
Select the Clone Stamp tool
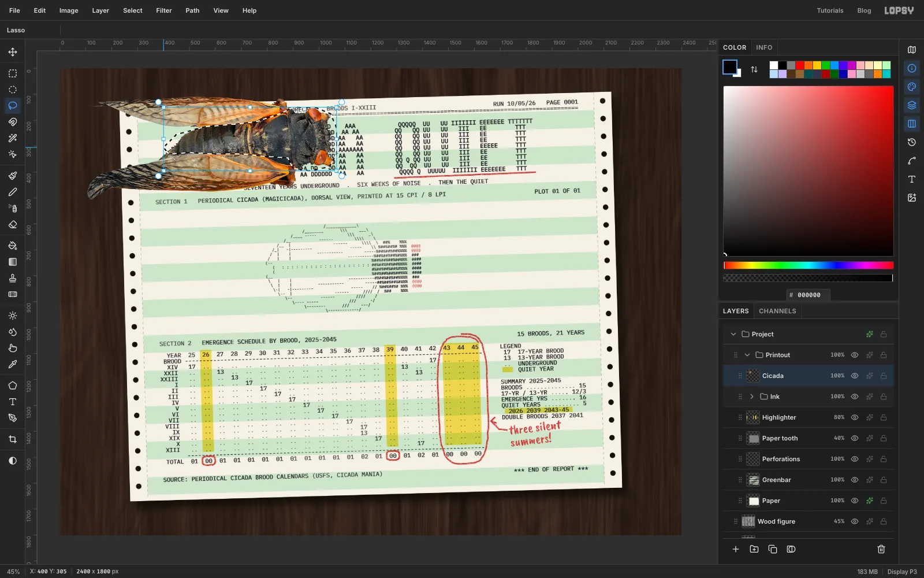coord(13,278)
